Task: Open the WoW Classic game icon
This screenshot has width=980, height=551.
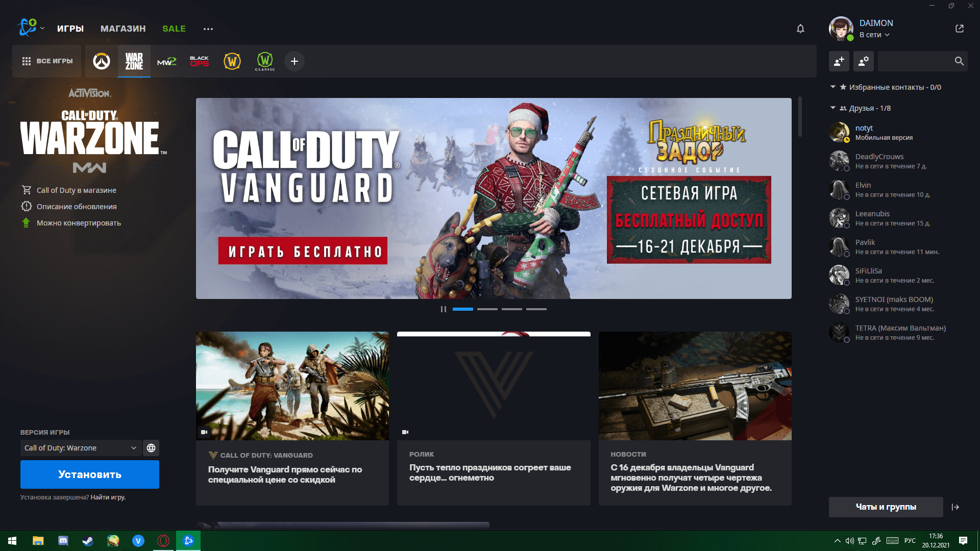Action: tap(265, 61)
